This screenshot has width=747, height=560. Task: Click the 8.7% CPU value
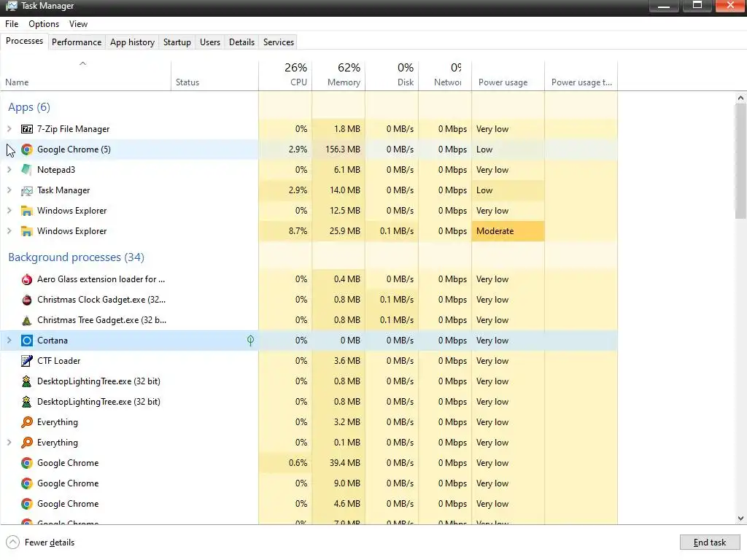(x=298, y=231)
